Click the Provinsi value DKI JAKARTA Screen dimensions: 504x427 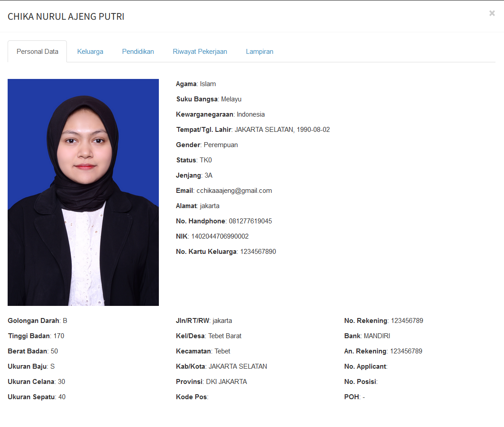coord(226,382)
